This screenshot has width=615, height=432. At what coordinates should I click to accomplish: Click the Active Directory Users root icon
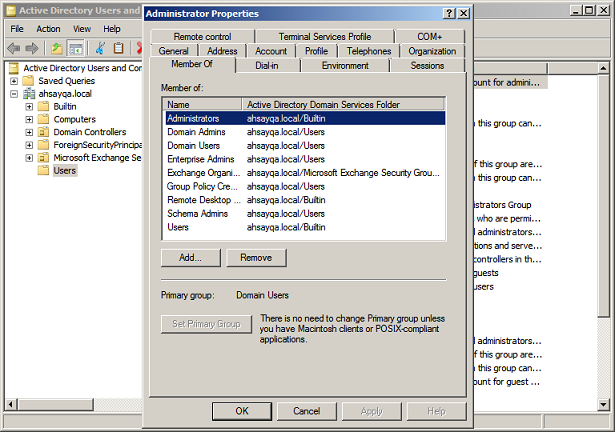coord(14,68)
